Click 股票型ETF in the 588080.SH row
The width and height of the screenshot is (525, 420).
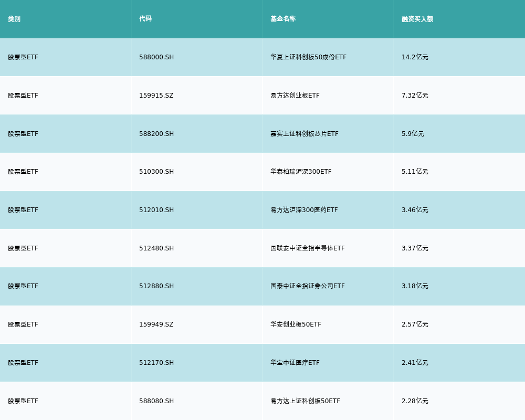click(x=23, y=401)
